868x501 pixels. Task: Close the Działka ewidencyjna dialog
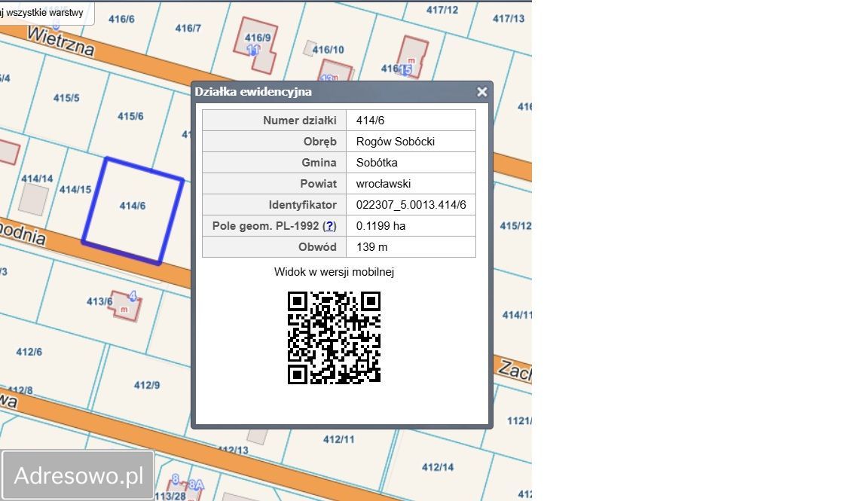tap(481, 92)
